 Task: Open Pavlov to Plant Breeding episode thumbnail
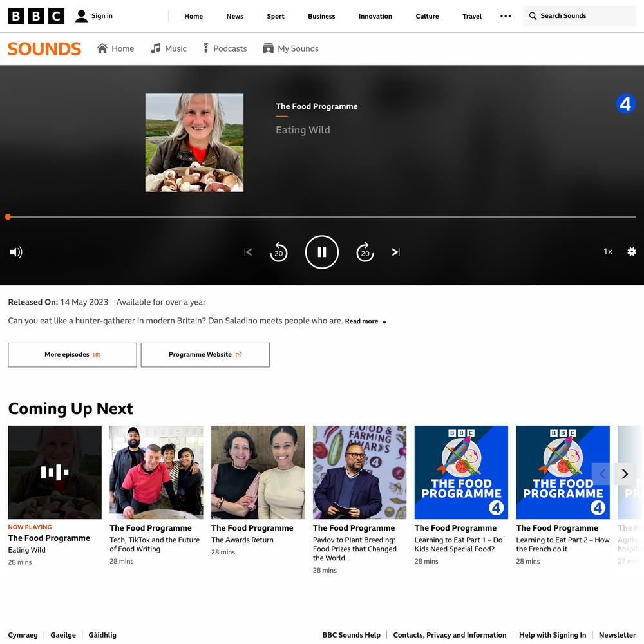[x=360, y=472]
